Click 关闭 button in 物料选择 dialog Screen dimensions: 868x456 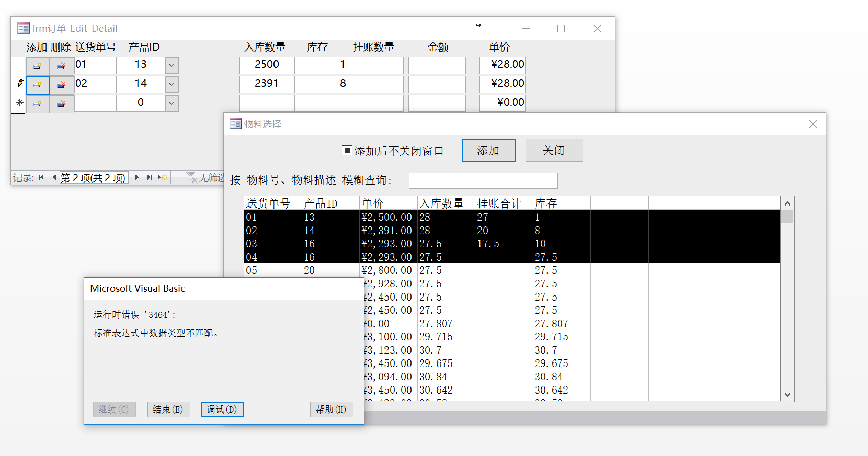click(554, 150)
